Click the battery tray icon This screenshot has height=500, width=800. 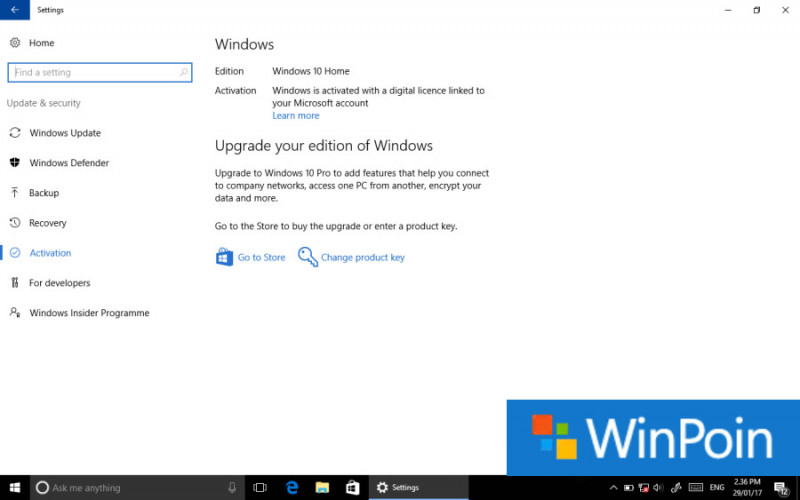[629, 488]
